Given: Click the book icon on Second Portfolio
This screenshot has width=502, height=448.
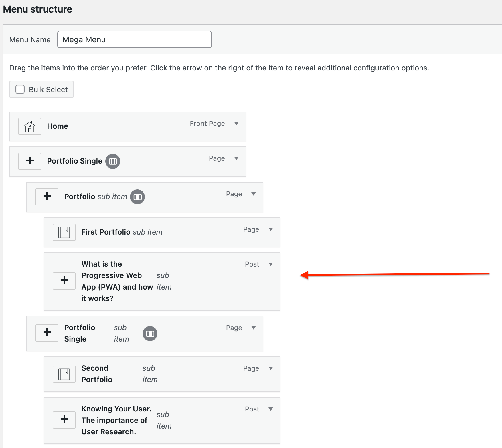Looking at the screenshot, I should click(x=64, y=374).
